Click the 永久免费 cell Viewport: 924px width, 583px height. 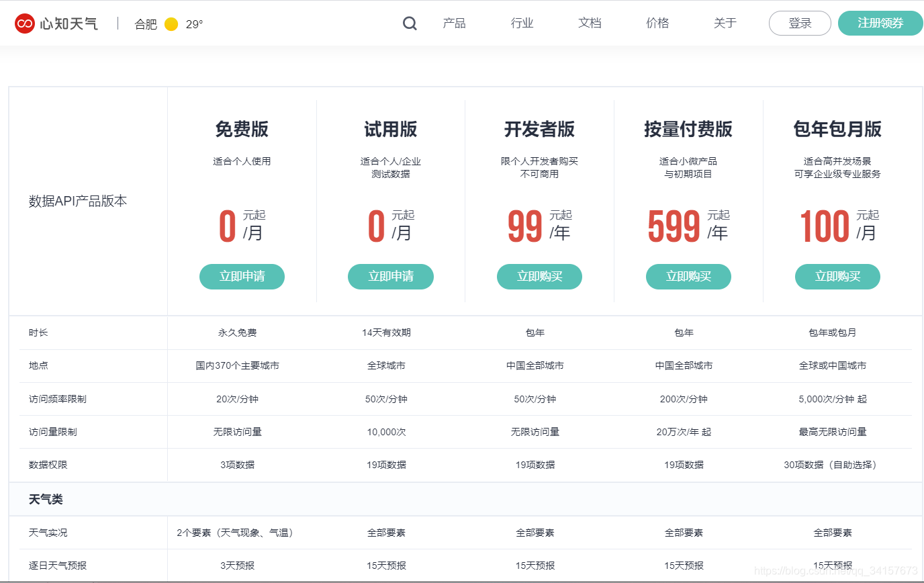click(x=237, y=332)
